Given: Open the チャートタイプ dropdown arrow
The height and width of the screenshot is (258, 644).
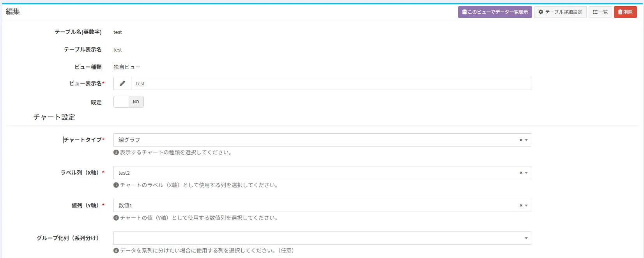Looking at the screenshot, I should pos(526,140).
